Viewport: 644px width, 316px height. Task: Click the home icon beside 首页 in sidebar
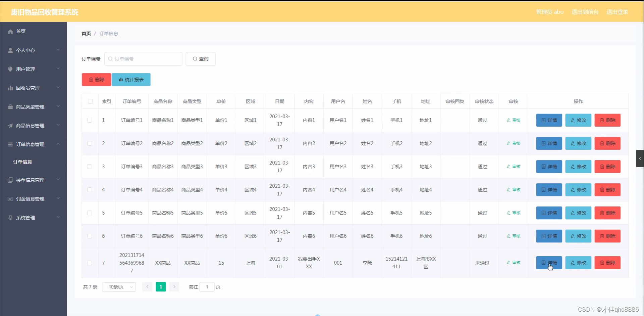tap(10, 31)
